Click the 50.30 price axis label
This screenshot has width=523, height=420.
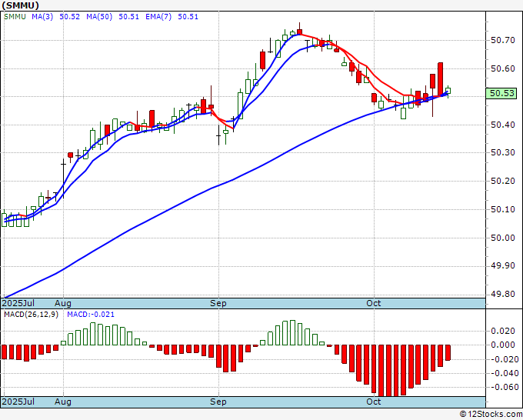(503, 153)
